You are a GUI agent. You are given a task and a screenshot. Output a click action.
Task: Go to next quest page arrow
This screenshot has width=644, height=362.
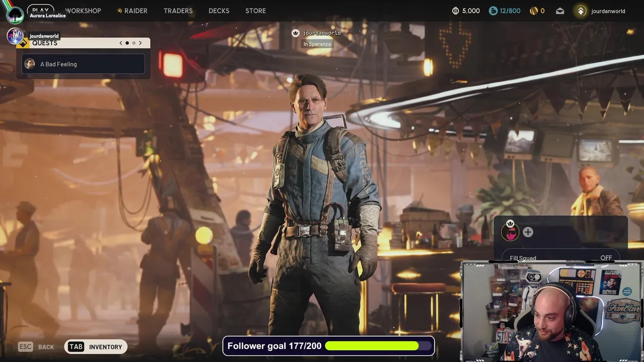pos(140,43)
